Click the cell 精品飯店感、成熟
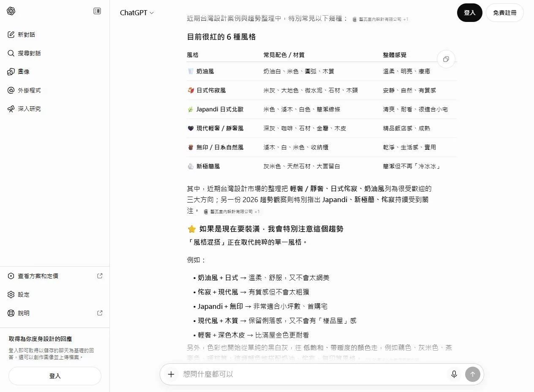 [406, 128]
